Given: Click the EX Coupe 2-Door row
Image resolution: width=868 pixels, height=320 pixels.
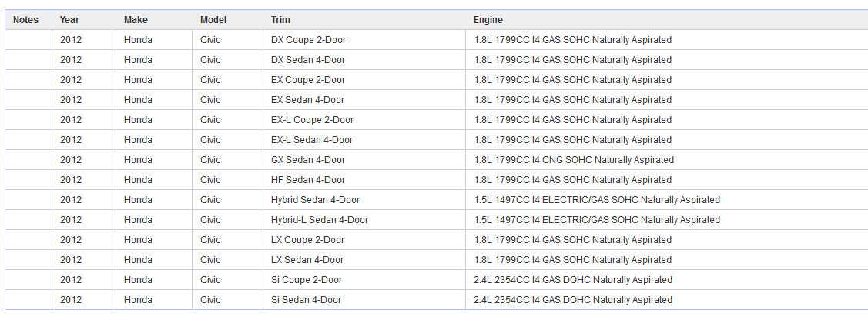Looking at the screenshot, I should 436,79.
